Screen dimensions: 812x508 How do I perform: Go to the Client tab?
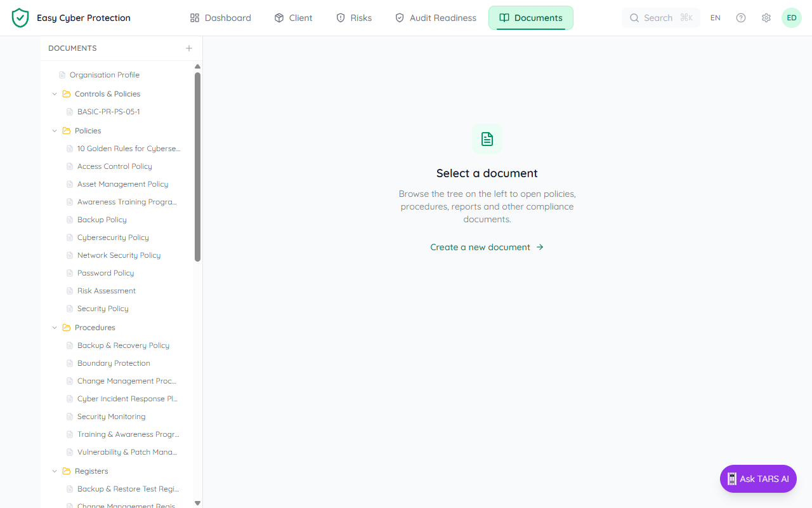[x=293, y=18]
